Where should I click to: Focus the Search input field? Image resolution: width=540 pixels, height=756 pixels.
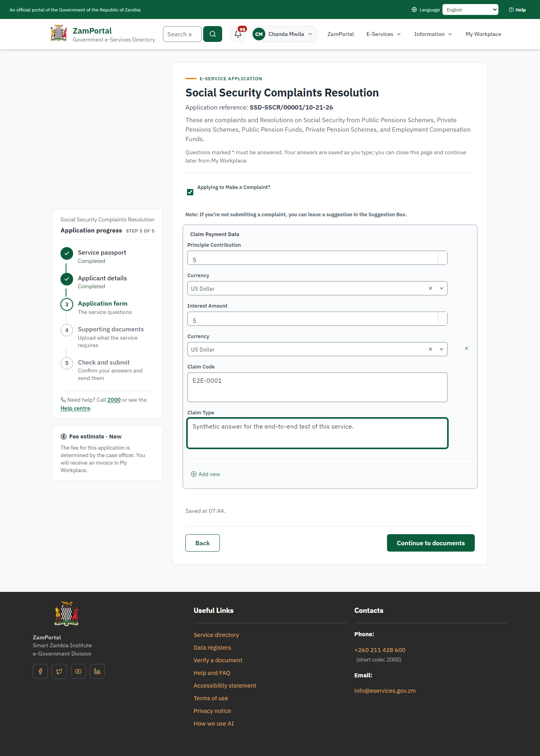coord(182,34)
